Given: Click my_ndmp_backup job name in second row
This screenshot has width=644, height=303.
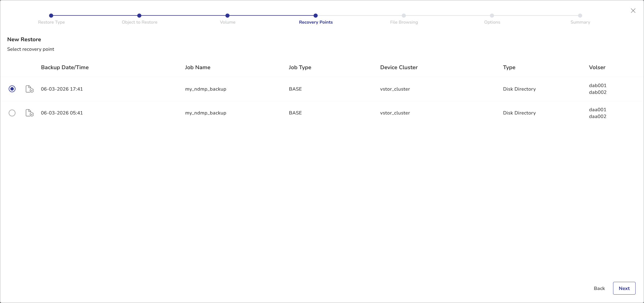Looking at the screenshot, I should click(x=205, y=113).
